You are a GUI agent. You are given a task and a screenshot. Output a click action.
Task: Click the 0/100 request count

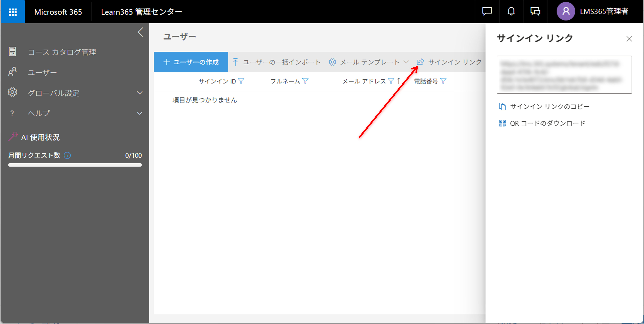pyautogui.click(x=133, y=156)
